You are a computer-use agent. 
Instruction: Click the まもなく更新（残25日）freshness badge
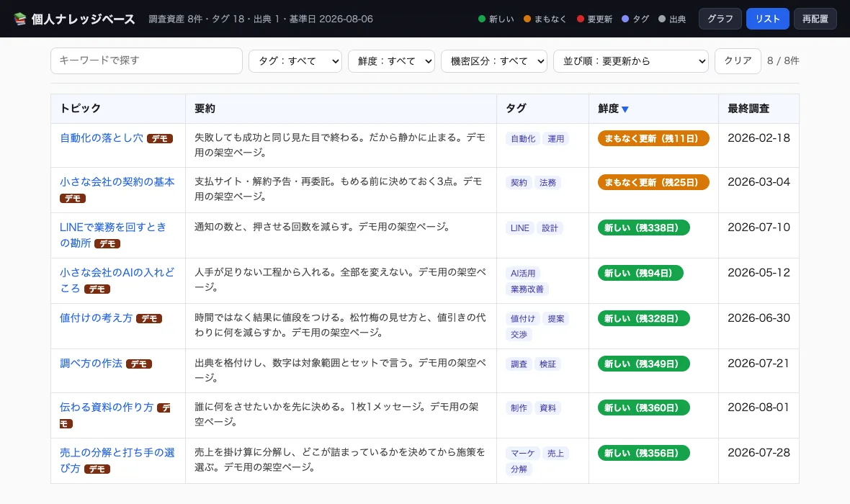tap(653, 182)
